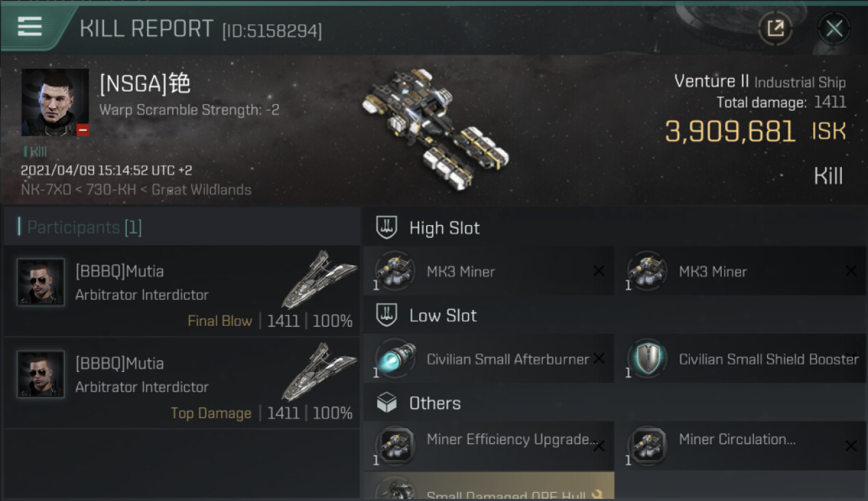Click the X beside first MK3 Miner
868x501 pixels.
click(599, 271)
